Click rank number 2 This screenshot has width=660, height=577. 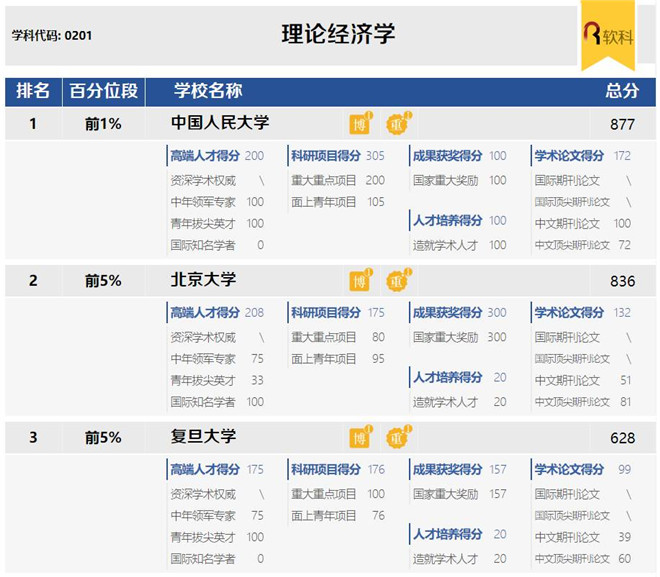(x=33, y=281)
